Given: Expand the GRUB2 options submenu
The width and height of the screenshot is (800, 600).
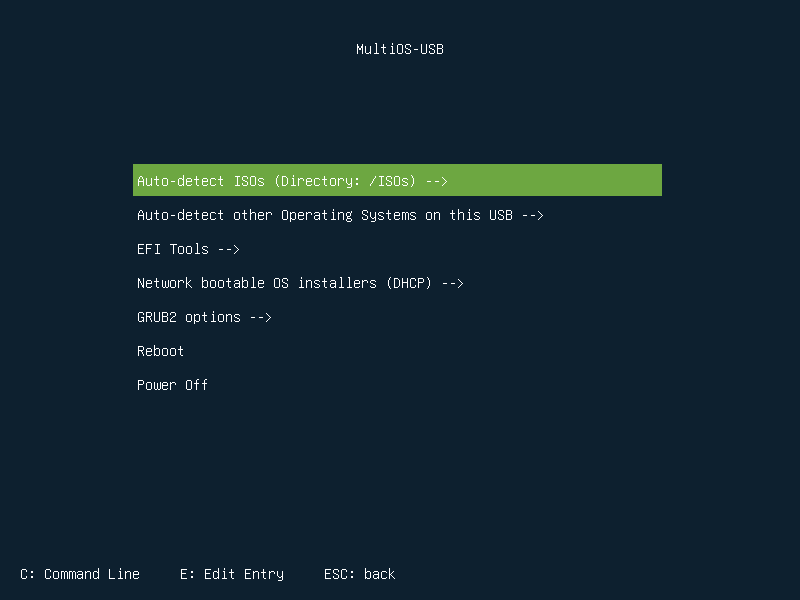Looking at the screenshot, I should click(x=203, y=317).
